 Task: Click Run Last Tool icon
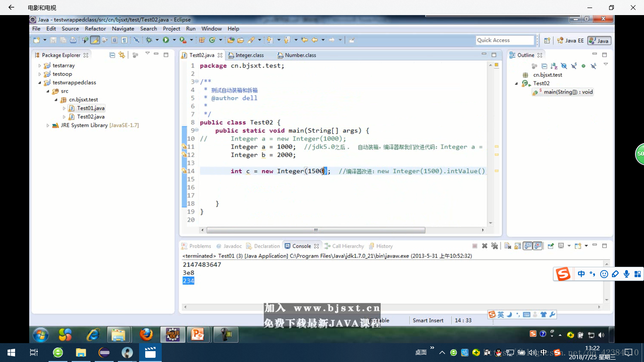(182, 40)
